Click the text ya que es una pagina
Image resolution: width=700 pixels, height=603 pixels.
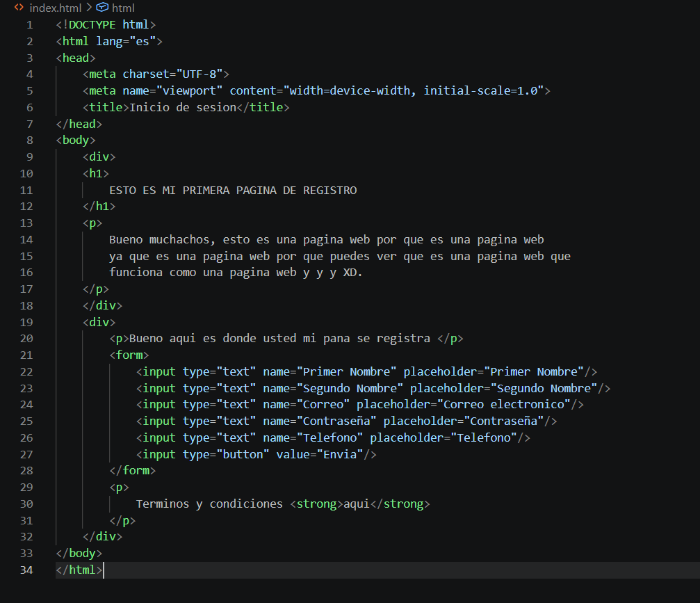[177, 257]
